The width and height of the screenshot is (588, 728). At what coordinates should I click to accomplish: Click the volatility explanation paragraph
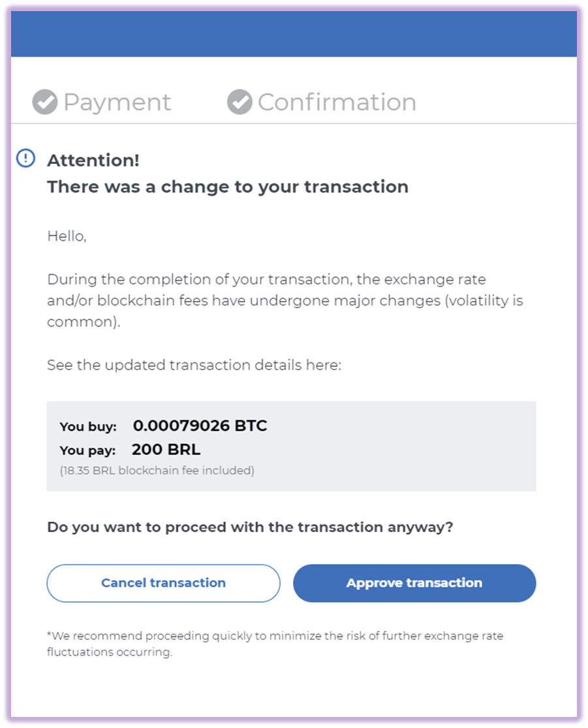285,300
